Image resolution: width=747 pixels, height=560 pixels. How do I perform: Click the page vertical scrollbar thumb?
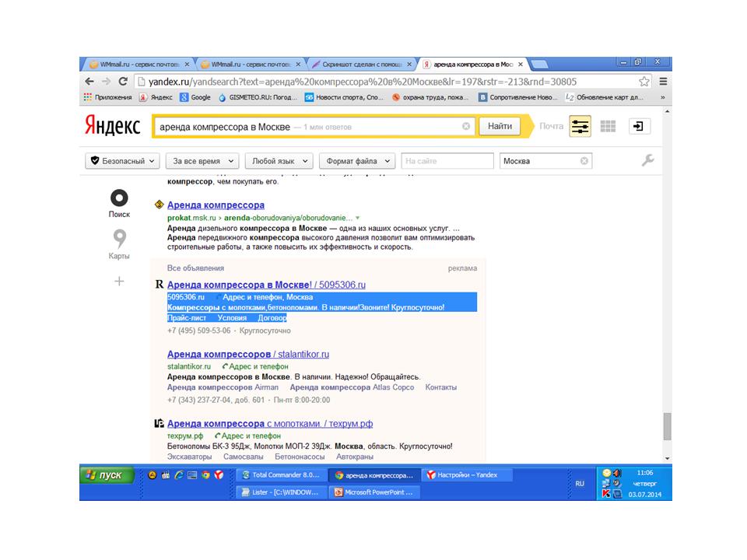[667, 427]
